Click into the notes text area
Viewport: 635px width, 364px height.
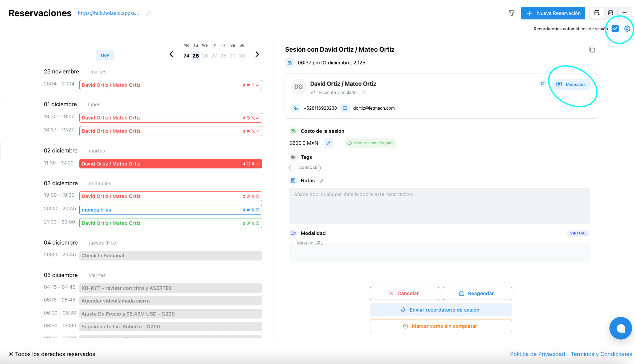439,206
